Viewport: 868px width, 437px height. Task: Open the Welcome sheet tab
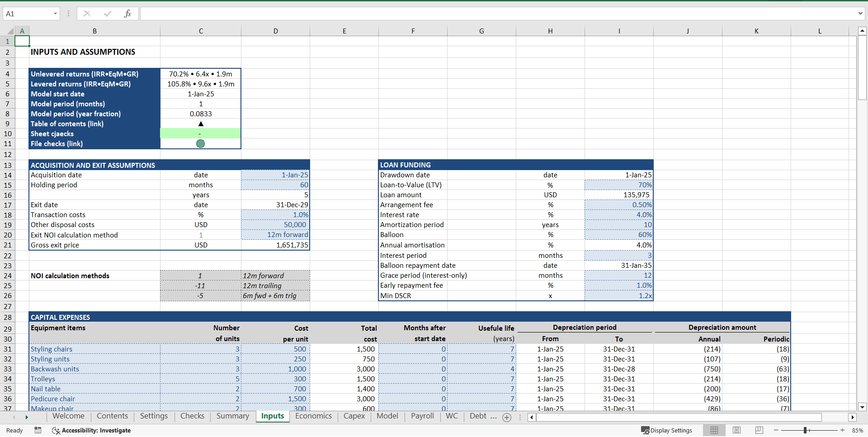coord(68,416)
